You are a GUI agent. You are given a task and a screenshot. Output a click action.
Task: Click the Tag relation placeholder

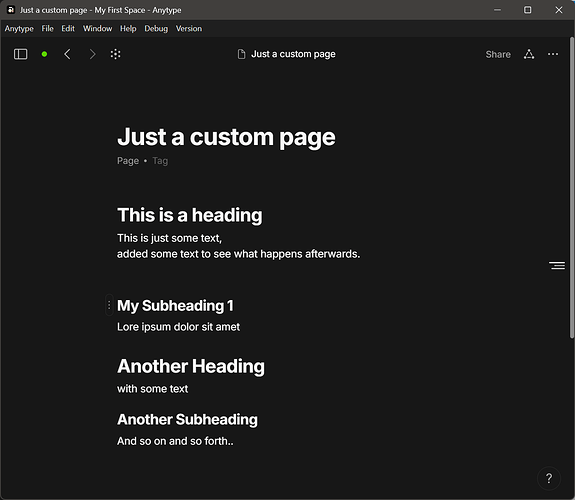pyautogui.click(x=160, y=161)
